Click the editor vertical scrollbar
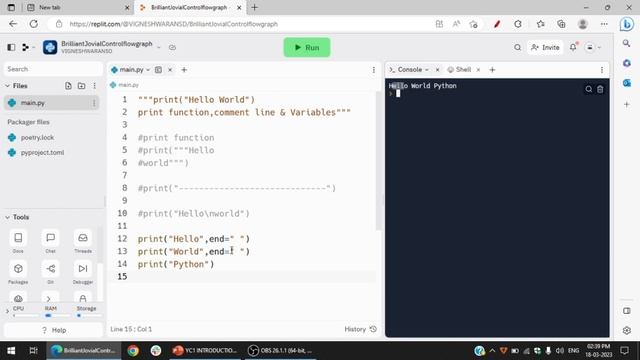Viewport: 640px width, 360px height. (378, 161)
